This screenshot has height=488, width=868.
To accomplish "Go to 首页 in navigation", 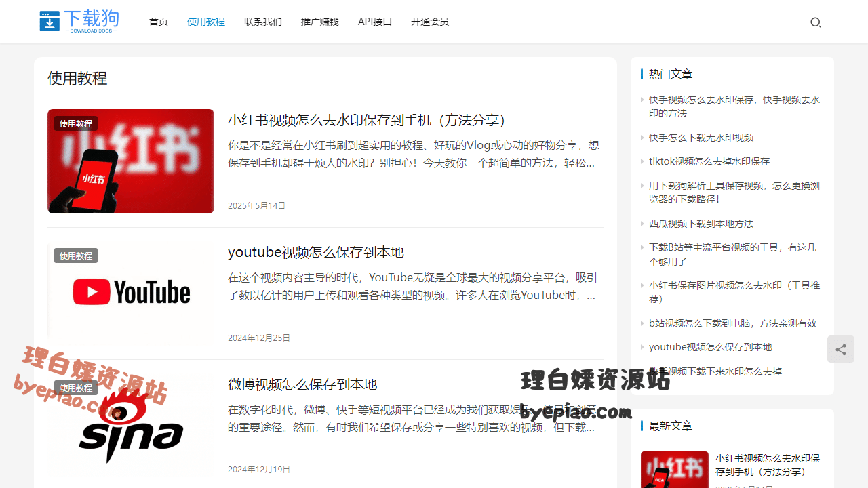I will 159,22.
